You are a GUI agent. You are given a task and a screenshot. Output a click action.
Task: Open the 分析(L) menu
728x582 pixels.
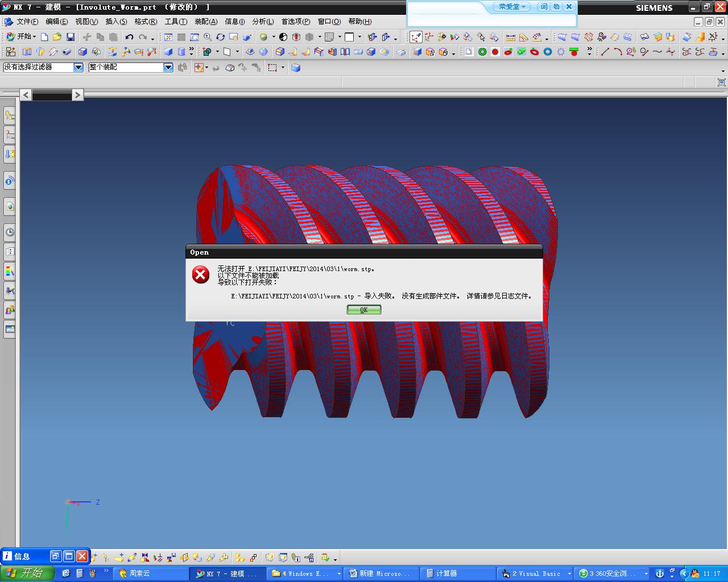click(x=262, y=22)
